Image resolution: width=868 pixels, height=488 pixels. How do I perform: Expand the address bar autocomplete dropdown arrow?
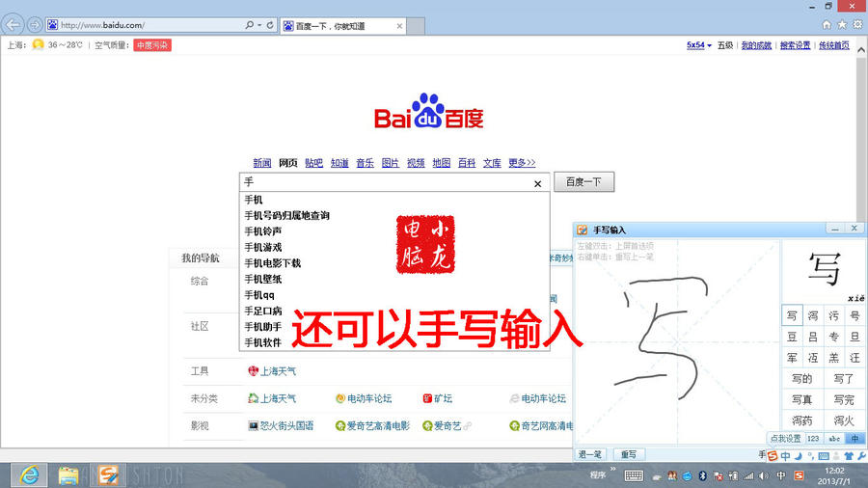click(259, 25)
